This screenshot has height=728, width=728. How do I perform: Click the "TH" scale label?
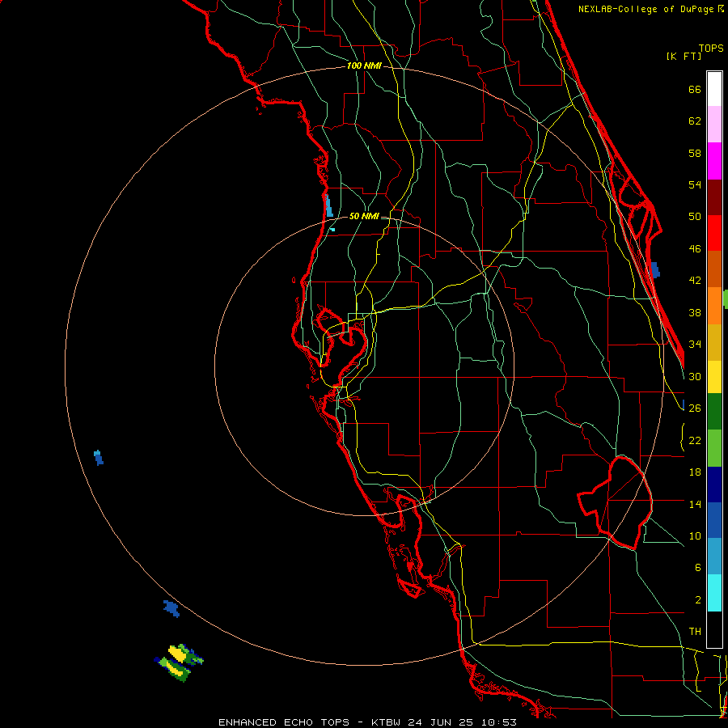click(x=695, y=632)
